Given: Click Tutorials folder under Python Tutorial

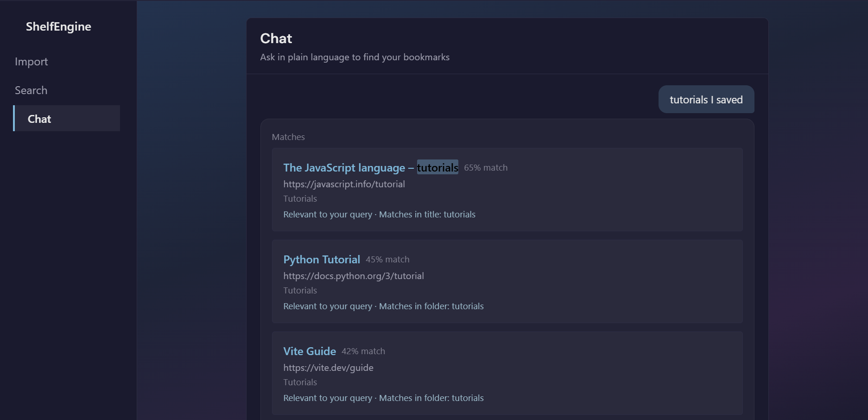Looking at the screenshot, I should click(x=300, y=291).
